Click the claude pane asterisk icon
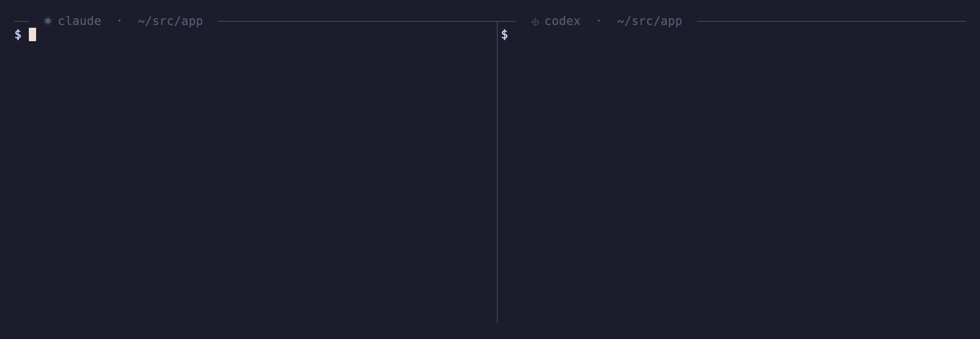 coord(48,21)
